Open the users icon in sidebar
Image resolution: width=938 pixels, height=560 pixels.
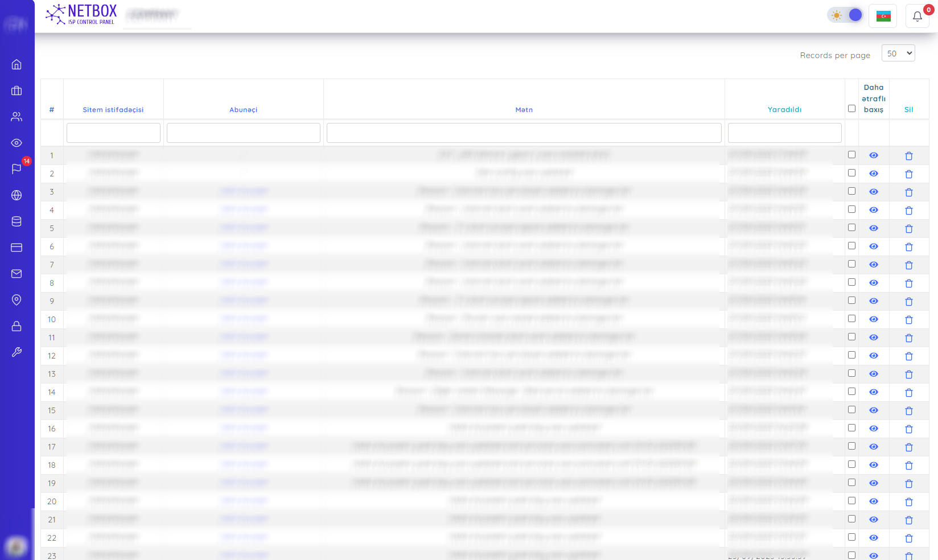17,117
